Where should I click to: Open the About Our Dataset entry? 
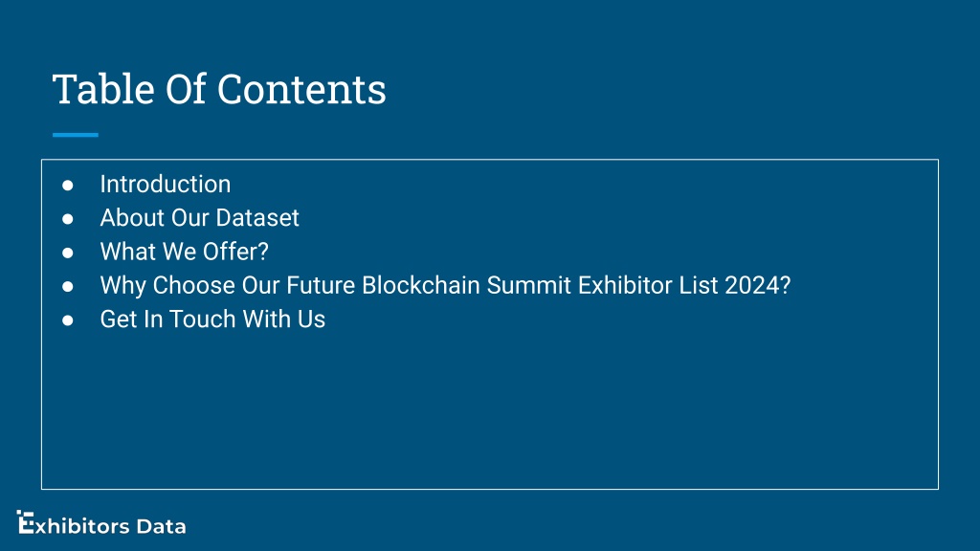(x=199, y=218)
